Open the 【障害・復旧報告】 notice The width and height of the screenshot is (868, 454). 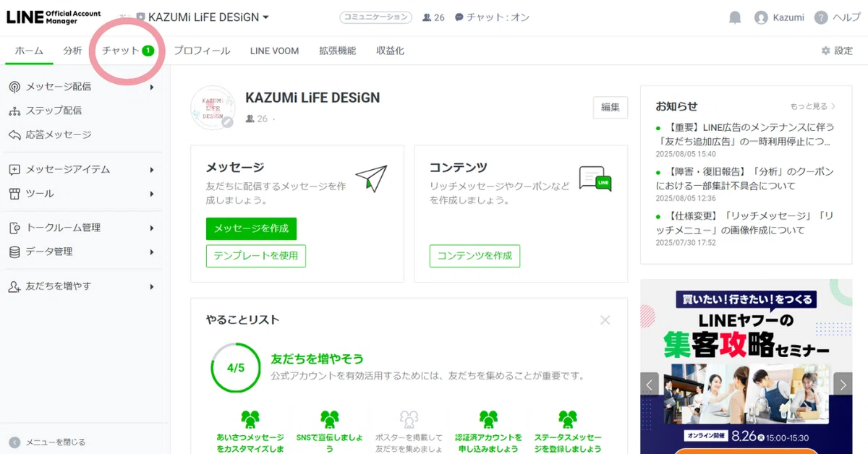[x=745, y=179]
